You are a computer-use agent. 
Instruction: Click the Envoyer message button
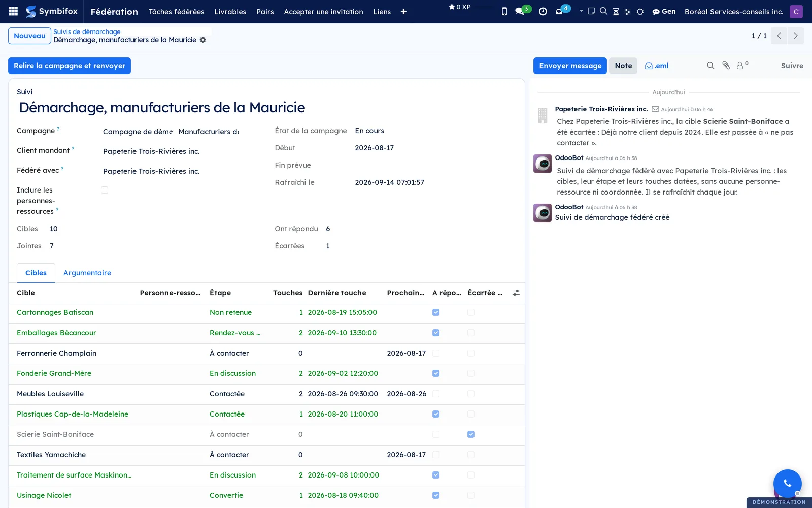(x=570, y=66)
